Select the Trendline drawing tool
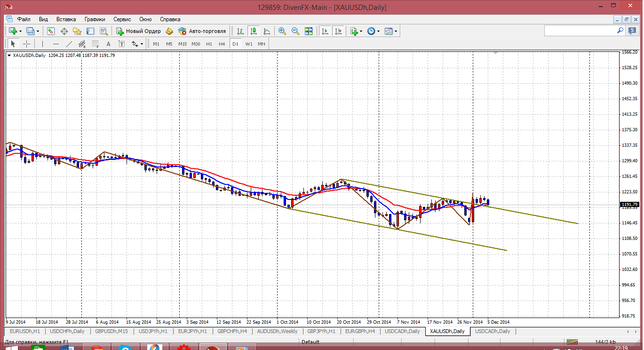The height and width of the screenshot is (350, 644). click(69, 44)
